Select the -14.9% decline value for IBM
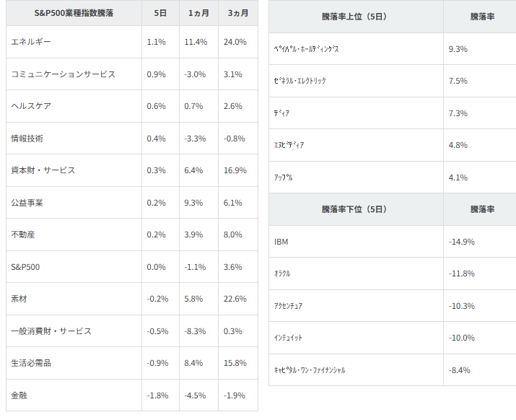This screenshot has height=420, width=516. 461,242
